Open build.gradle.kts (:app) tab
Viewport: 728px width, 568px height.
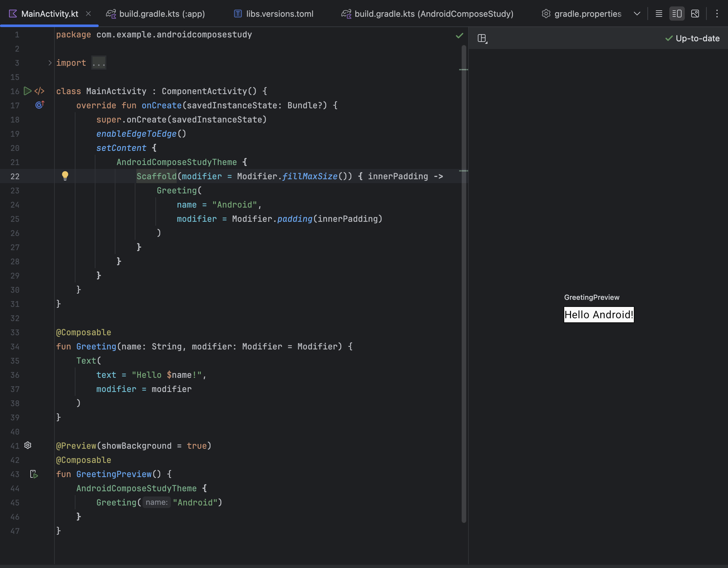coord(155,14)
